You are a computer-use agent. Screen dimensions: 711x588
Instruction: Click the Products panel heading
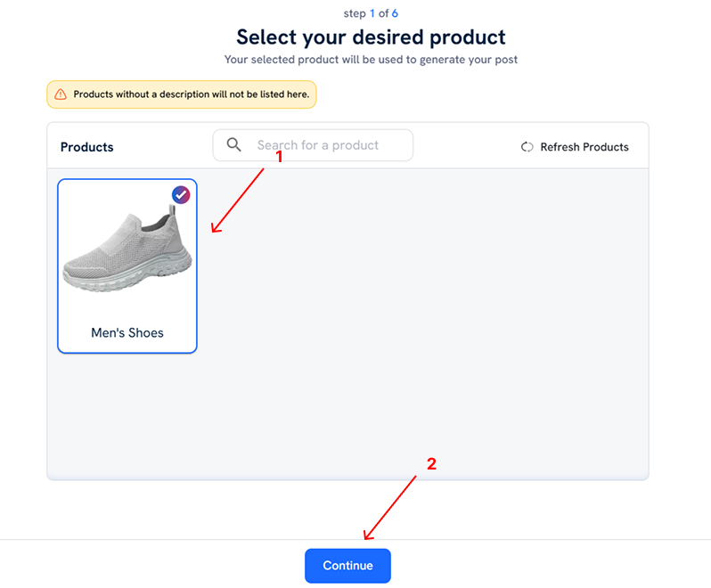tap(86, 147)
